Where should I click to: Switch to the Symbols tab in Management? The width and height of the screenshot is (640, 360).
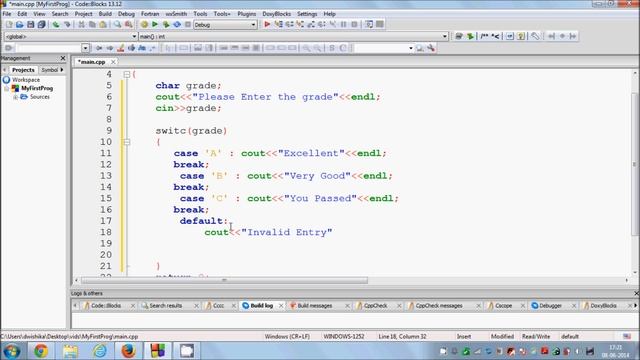pyautogui.click(x=50, y=70)
